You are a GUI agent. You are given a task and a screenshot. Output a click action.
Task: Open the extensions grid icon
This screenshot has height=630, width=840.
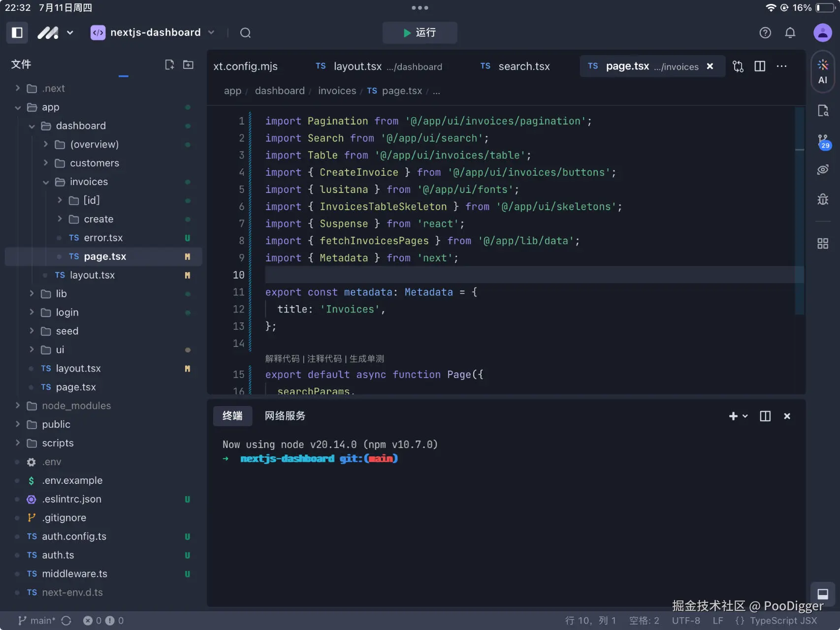(823, 243)
